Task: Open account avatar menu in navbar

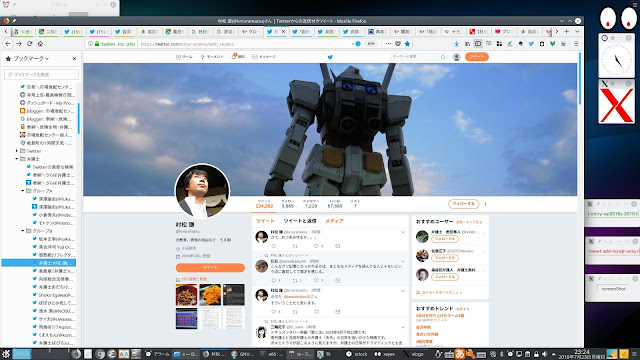Action: coord(457,57)
